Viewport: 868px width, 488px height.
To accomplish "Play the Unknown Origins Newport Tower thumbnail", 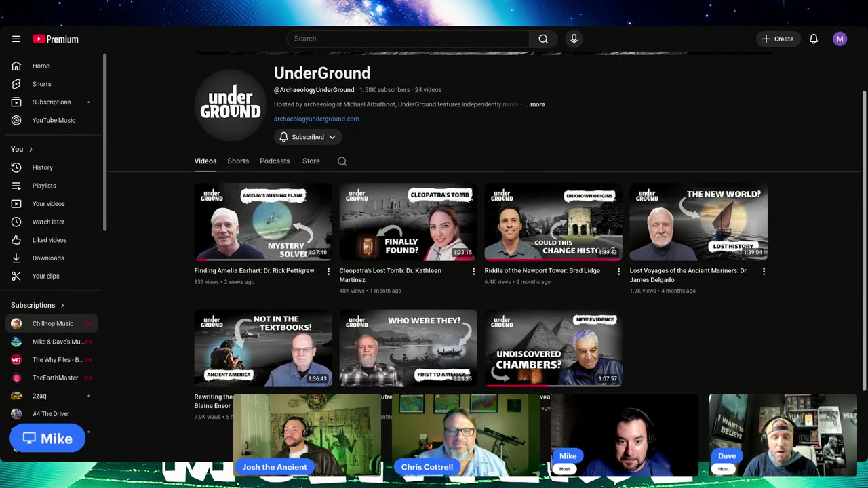I will tap(553, 222).
